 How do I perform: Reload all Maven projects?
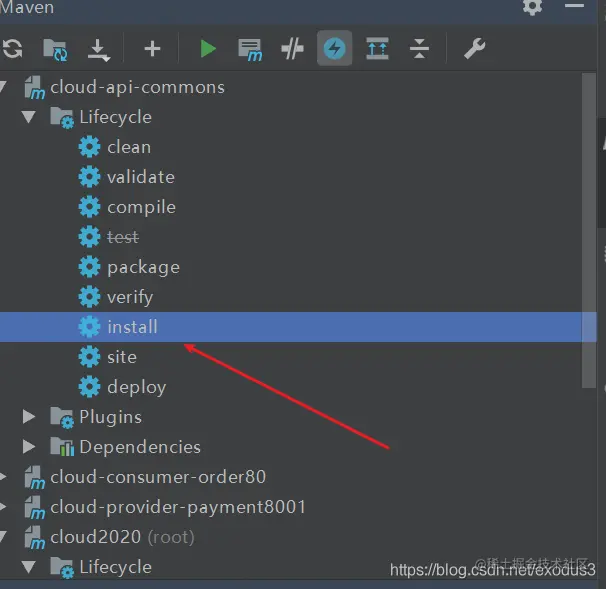click(x=12, y=49)
